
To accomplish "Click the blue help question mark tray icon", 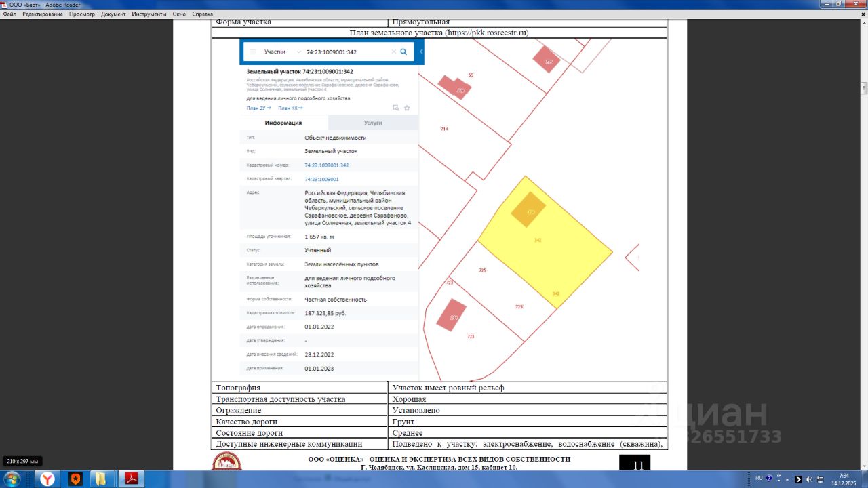I will [x=769, y=479].
